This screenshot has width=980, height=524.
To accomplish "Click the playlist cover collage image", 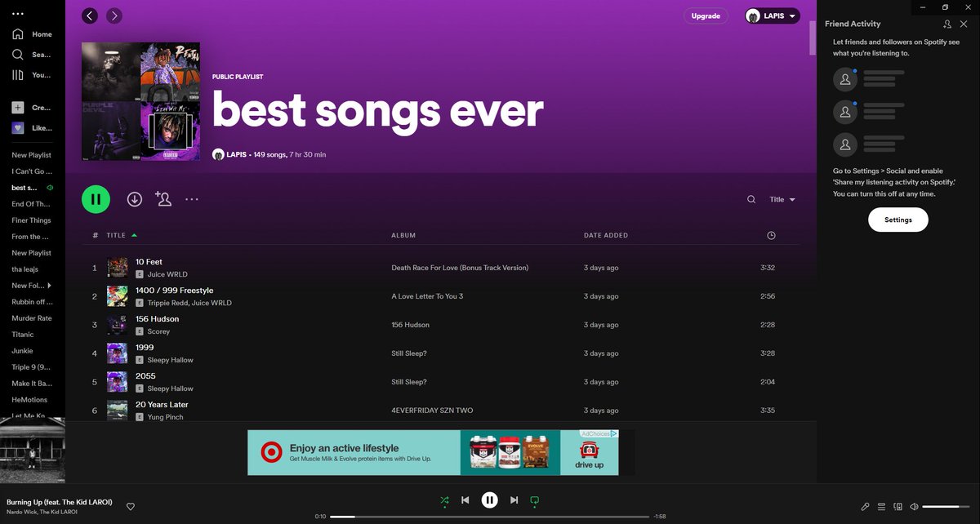I will (x=140, y=101).
